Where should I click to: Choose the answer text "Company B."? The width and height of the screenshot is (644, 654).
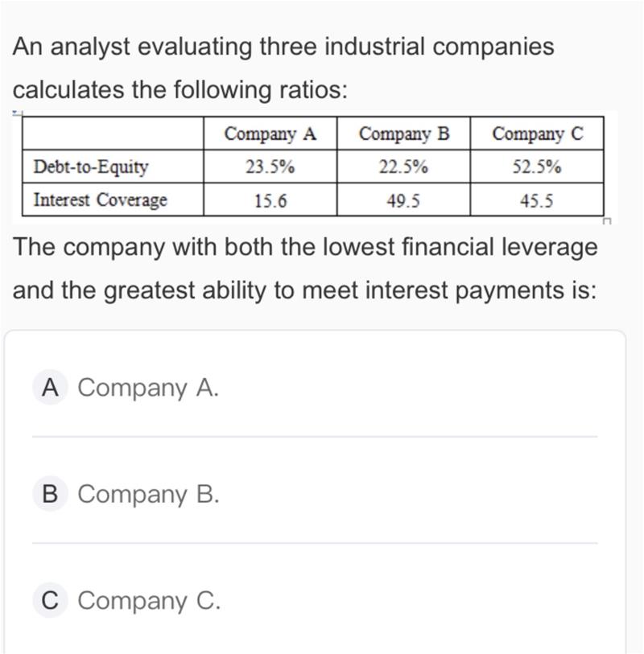[x=148, y=494]
